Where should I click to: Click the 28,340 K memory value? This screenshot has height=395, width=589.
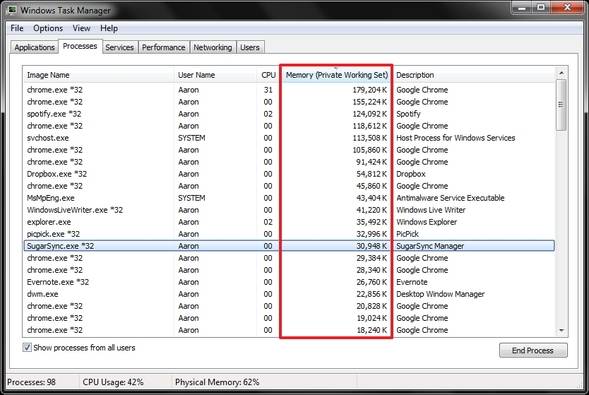pyautogui.click(x=372, y=270)
